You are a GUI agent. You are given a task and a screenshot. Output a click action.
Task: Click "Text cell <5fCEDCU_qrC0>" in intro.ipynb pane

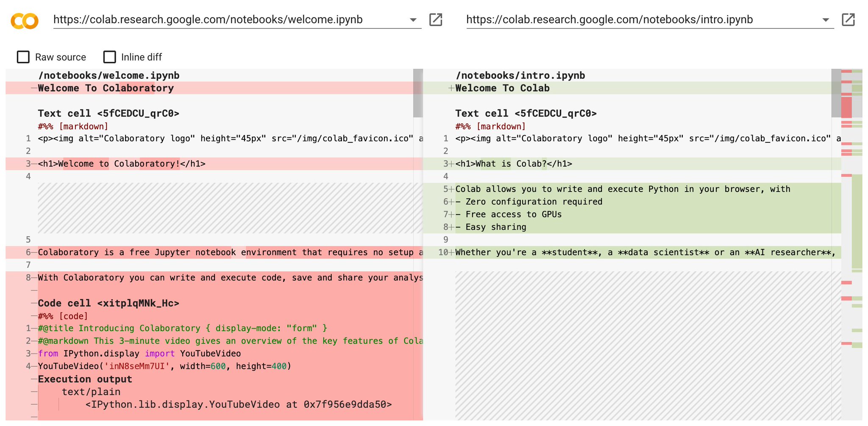[526, 114]
